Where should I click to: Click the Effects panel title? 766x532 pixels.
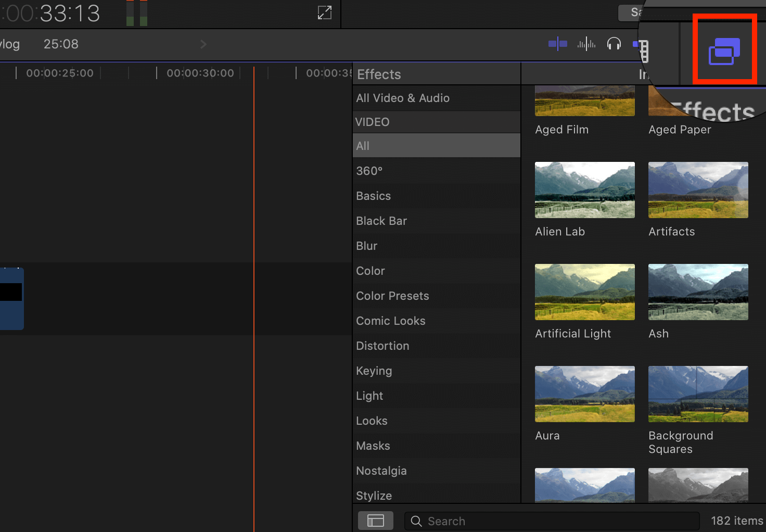[x=379, y=74]
